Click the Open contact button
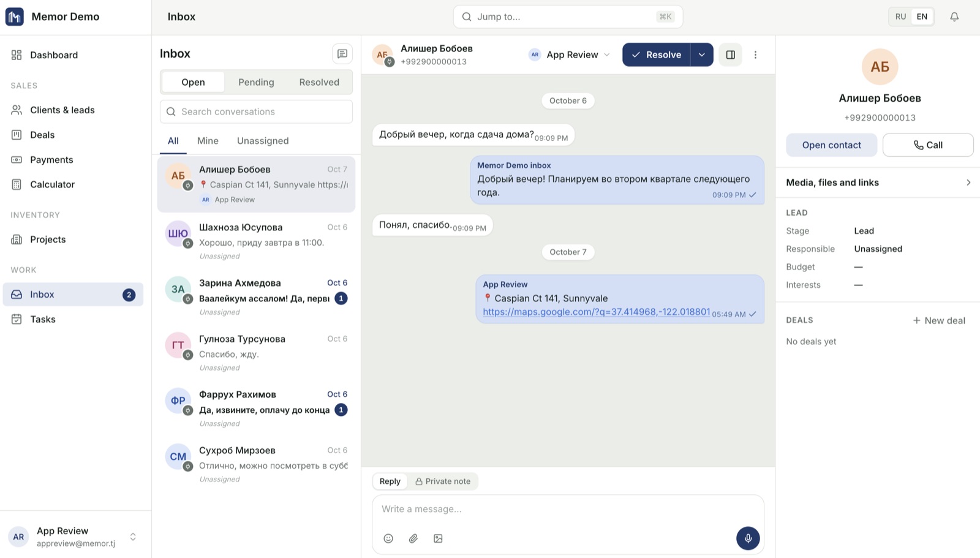This screenshot has height=558, width=980. pos(832,145)
